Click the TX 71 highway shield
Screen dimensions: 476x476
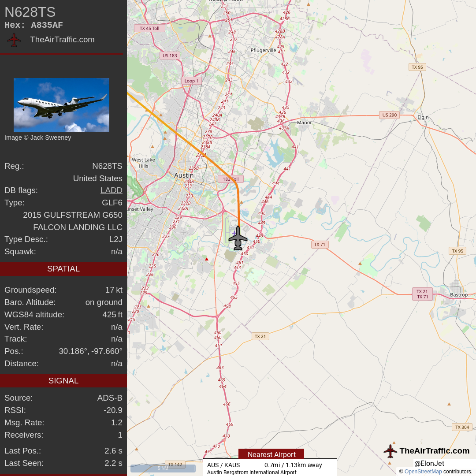click(320, 244)
